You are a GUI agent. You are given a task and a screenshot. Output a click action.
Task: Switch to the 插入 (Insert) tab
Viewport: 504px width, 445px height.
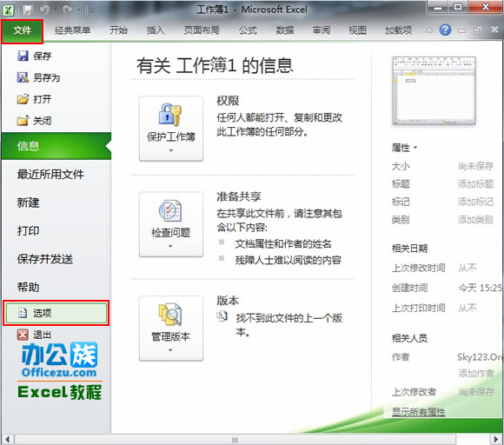click(156, 30)
